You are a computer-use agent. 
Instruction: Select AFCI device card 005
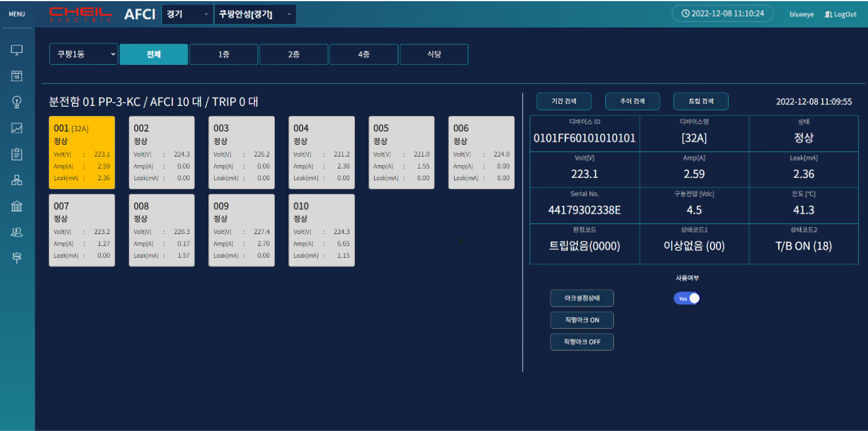point(401,153)
